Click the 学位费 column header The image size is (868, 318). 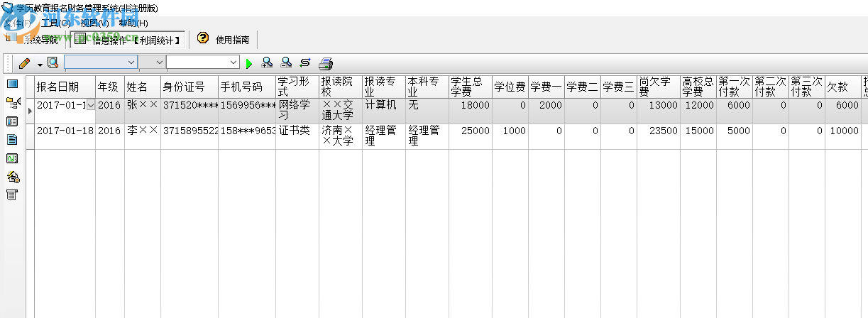510,87
